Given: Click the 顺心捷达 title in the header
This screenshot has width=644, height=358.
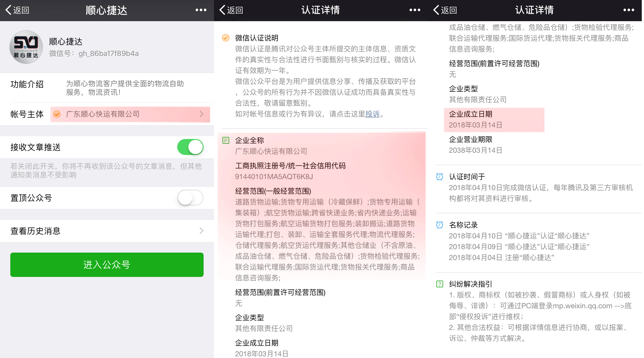Looking at the screenshot, I should pyautogui.click(x=107, y=10).
